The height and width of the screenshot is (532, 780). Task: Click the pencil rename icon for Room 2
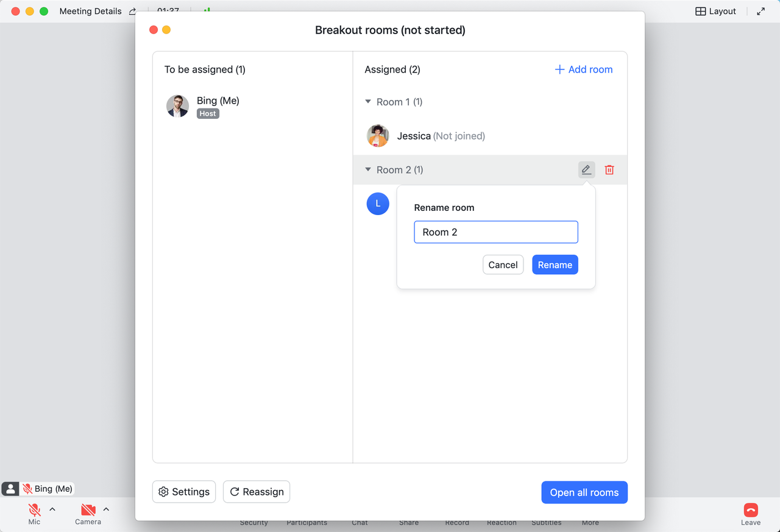coord(586,170)
